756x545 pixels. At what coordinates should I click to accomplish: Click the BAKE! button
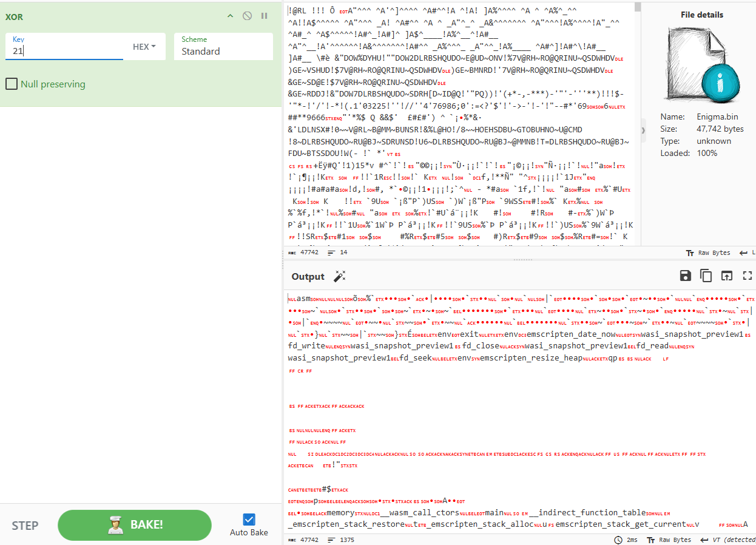[135, 525]
